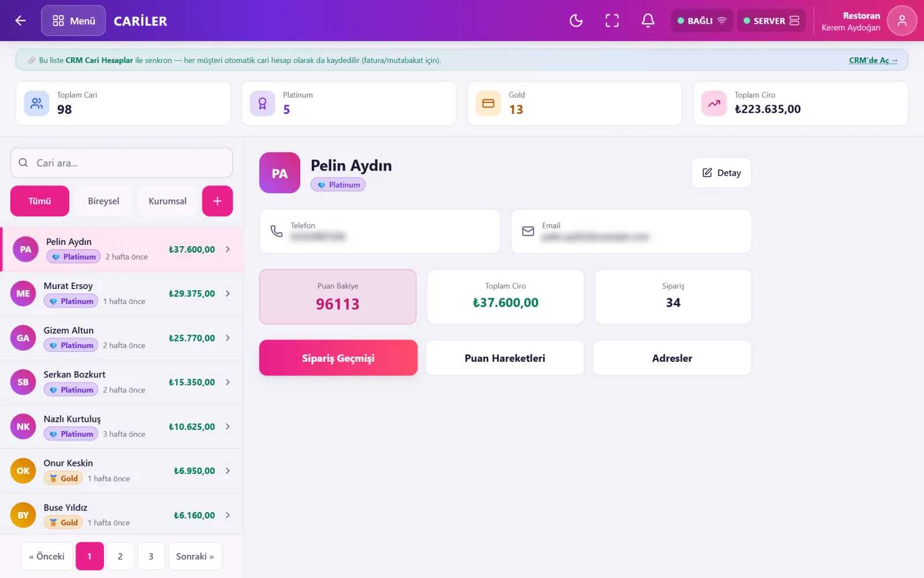The height and width of the screenshot is (578, 924).
Task: Add a new cari with plus button
Action: pyautogui.click(x=217, y=201)
